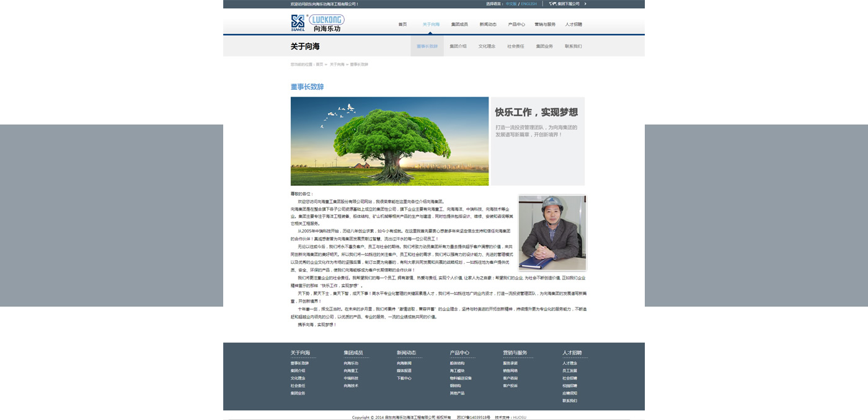Open 销售网络 link in footer
The width and height of the screenshot is (868, 420).
(510, 371)
